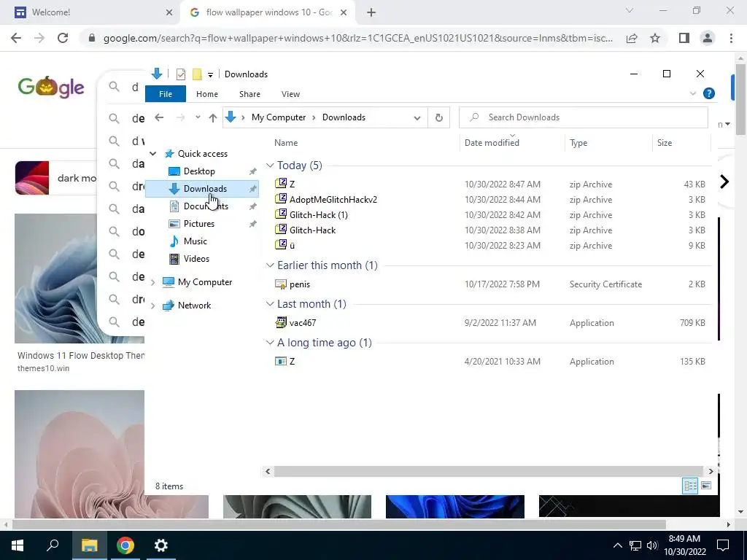
Task: Collapse the A long time ago group
Action: pos(270,343)
